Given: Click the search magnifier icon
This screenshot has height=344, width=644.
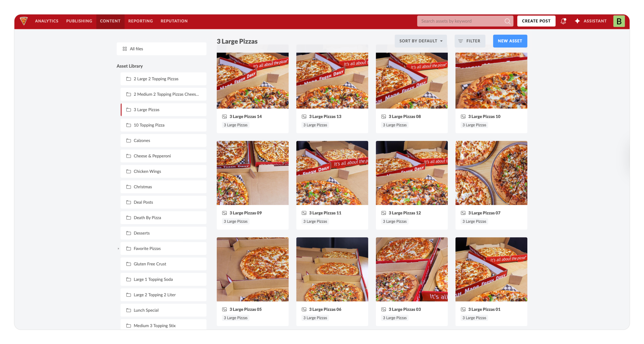Looking at the screenshot, I should tap(507, 21).
